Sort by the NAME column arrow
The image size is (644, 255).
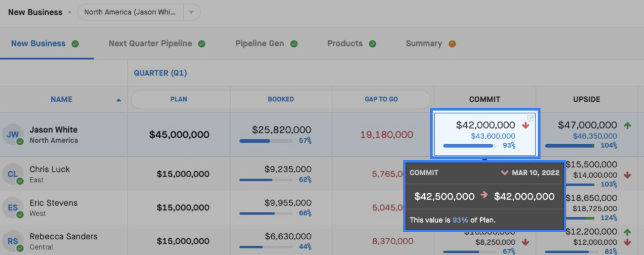click(119, 100)
